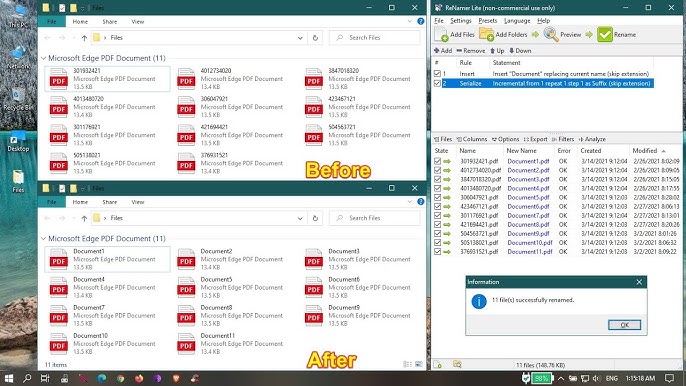
Task: Click the Search Files field in the top Explorer
Action: click(x=374, y=38)
